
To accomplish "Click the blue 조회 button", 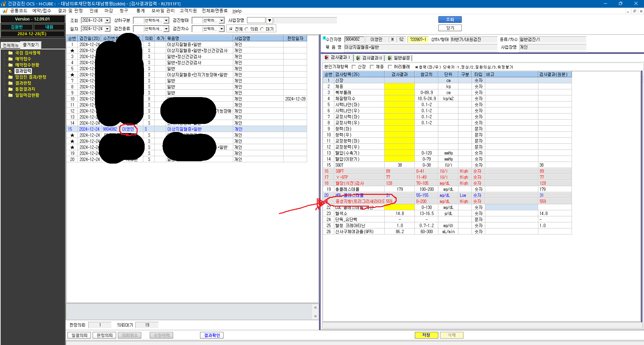I will coord(450,19).
